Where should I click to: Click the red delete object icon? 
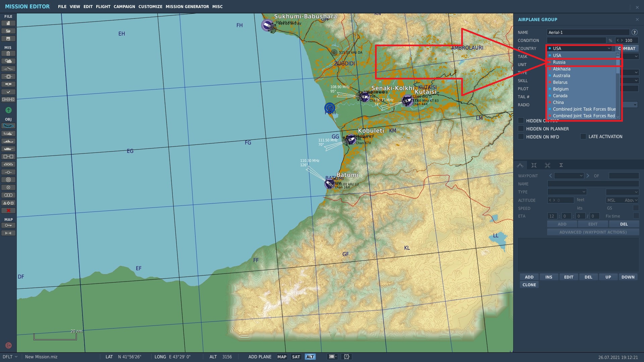point(8,210)
